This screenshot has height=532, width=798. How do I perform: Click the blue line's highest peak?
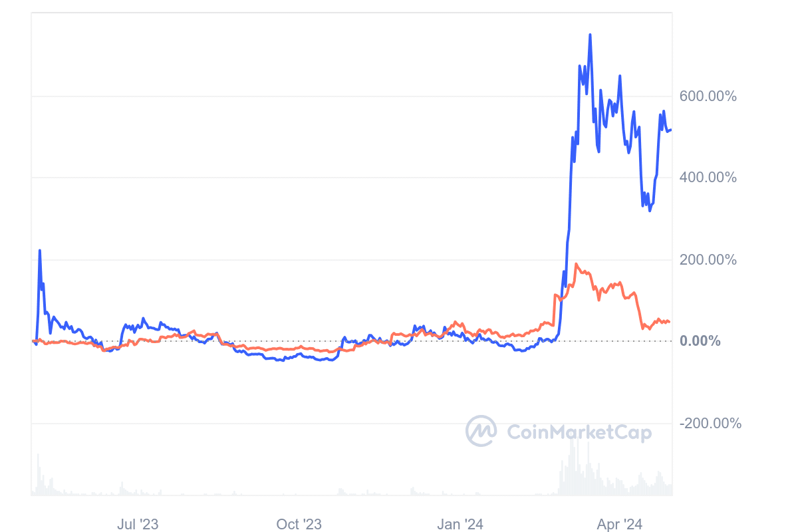coord(590,35)
